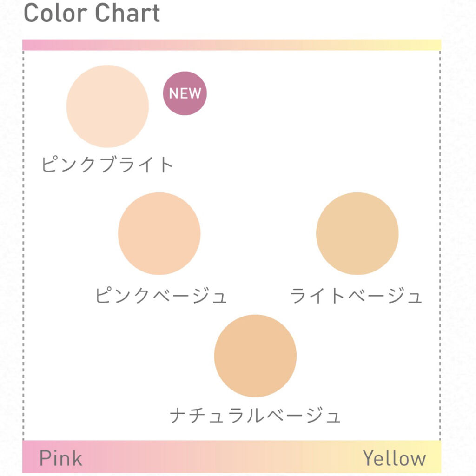Click the Pink label in bottom bar
Screen dimensions: 476x476
click(61, 458)
